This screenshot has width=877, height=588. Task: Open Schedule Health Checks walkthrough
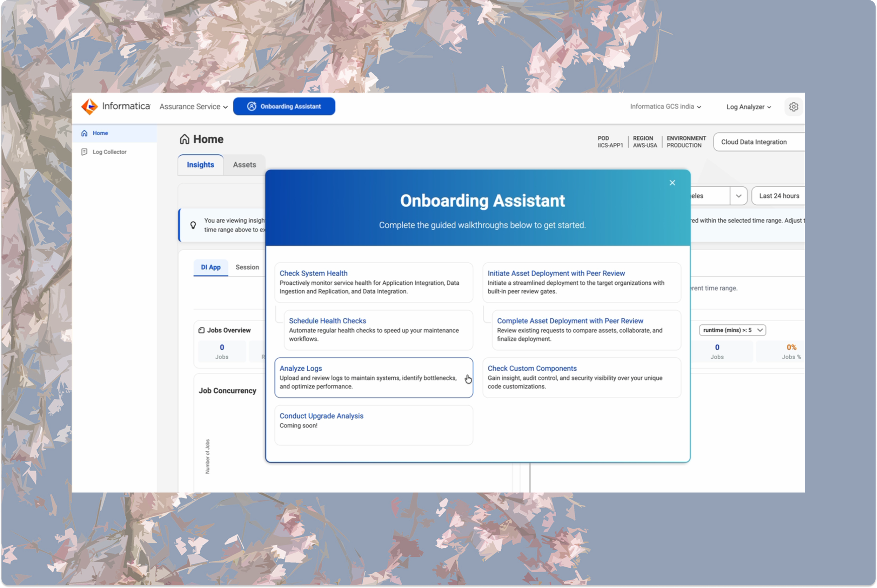pyautogui.click(x=378, y=330)
